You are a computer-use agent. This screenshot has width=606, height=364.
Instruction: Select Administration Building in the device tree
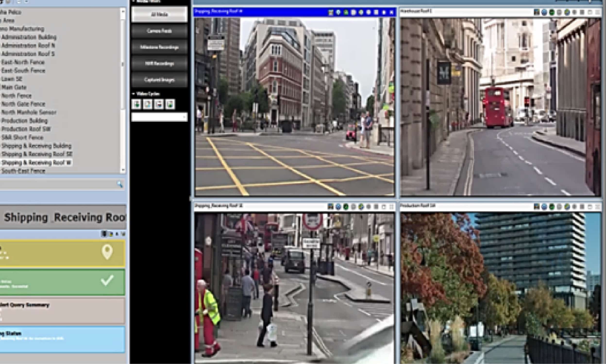(x=29, y=37)
